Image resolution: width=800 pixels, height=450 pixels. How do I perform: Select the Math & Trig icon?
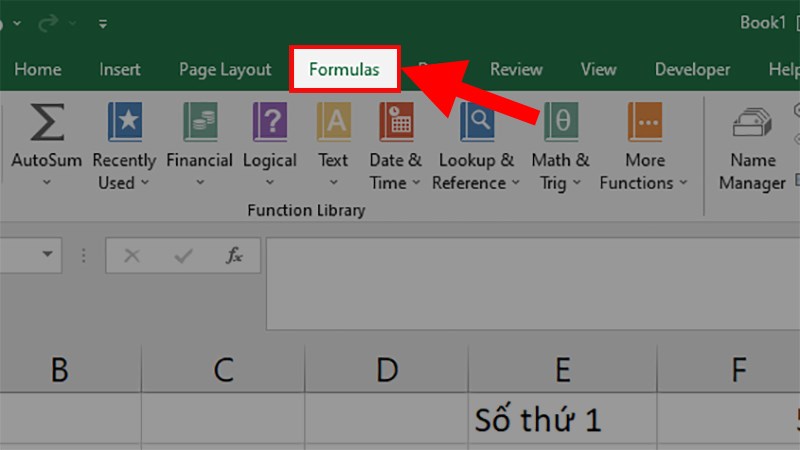coord(561,122)
